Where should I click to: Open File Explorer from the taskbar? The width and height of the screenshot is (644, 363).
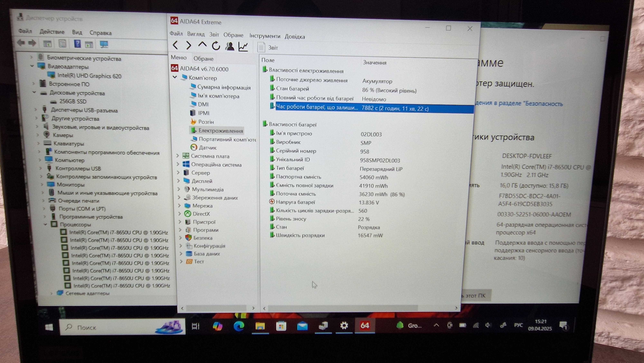tap(260, 326)
